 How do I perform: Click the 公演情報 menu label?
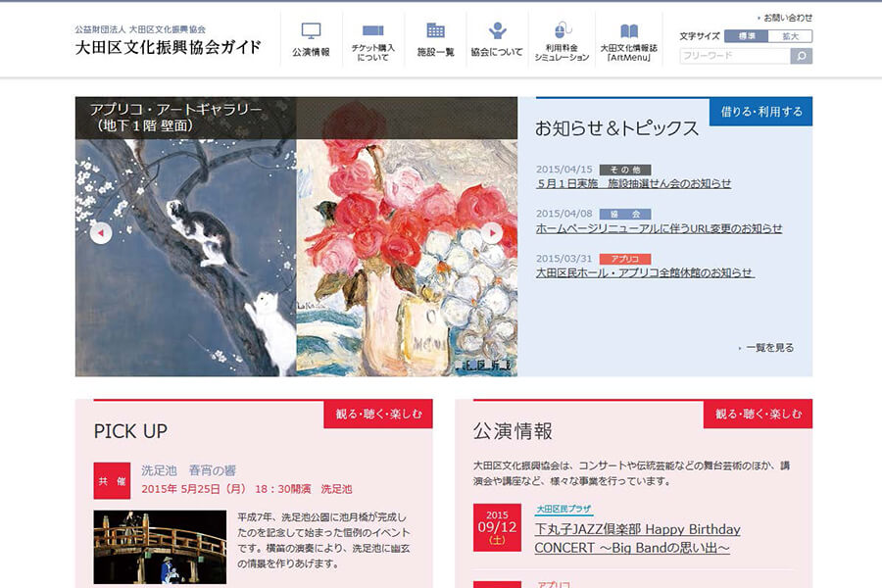[311, 52]
